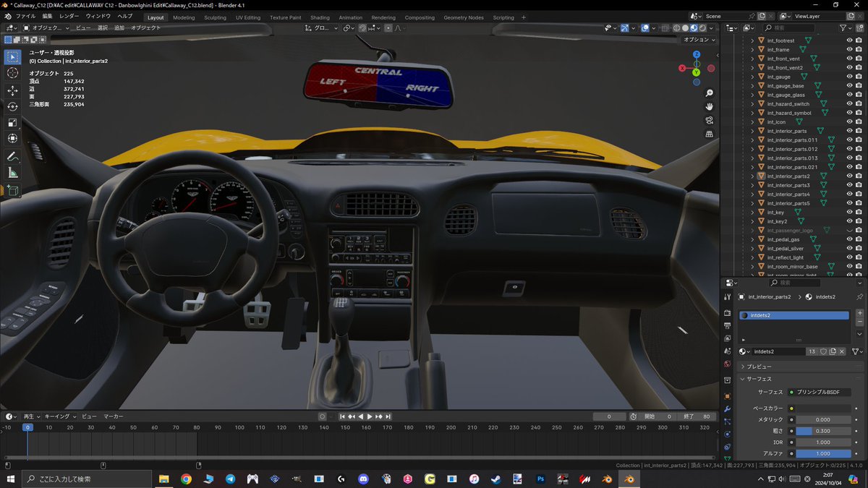
Task: Open the Modifiers wrench properties tab
Action: [x=727, y=409]
